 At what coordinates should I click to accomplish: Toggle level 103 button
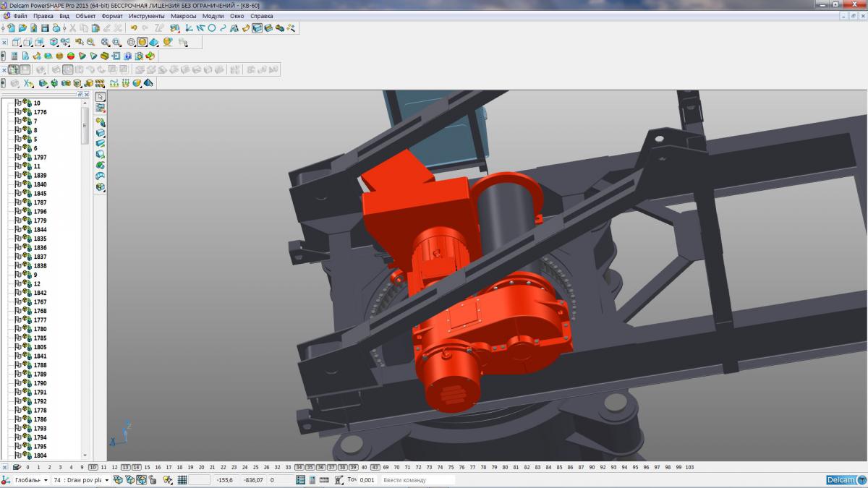(x=689, y=467)
